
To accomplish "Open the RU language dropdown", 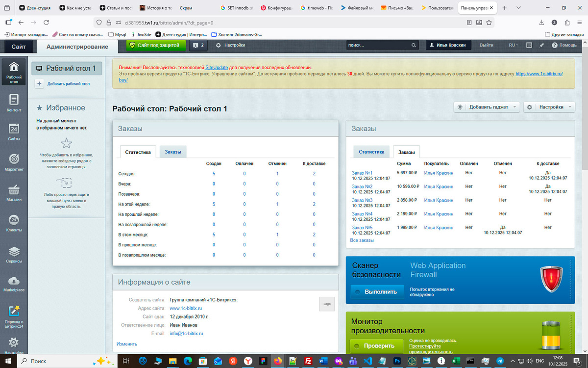I will click(x=514, y=45).
